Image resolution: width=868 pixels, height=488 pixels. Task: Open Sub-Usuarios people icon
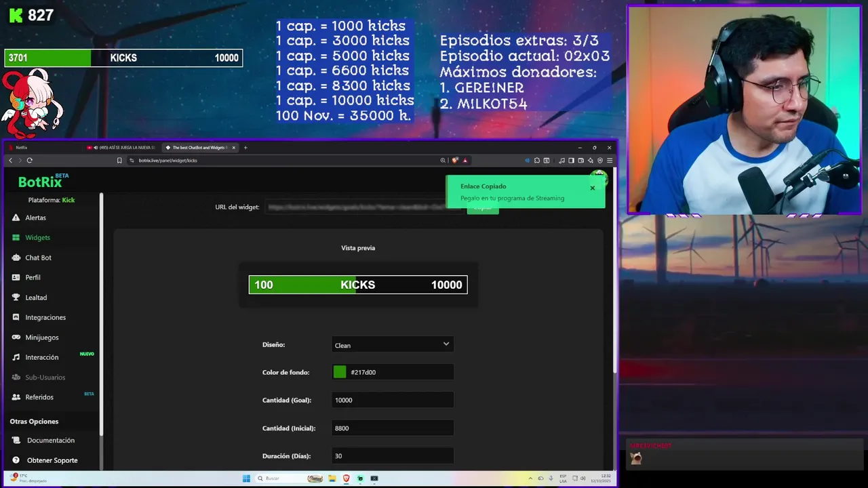pyautogui.click(x=16, y=377)
